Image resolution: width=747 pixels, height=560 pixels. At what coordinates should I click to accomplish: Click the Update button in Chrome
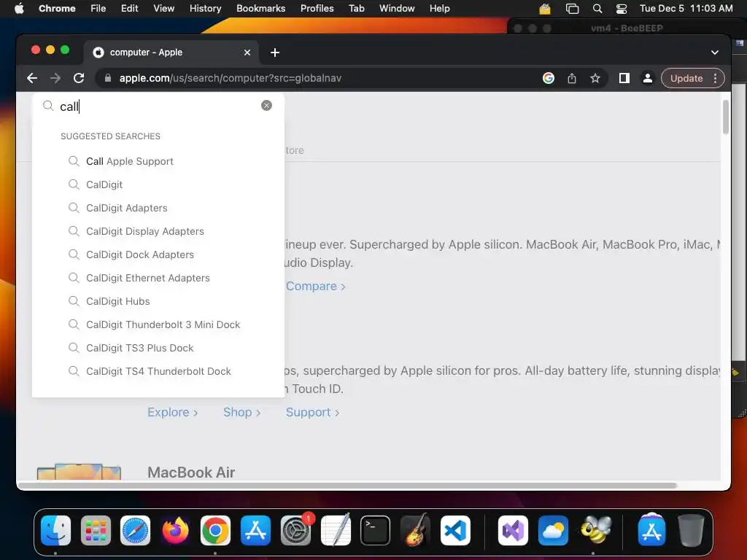(x=686, y=78)
